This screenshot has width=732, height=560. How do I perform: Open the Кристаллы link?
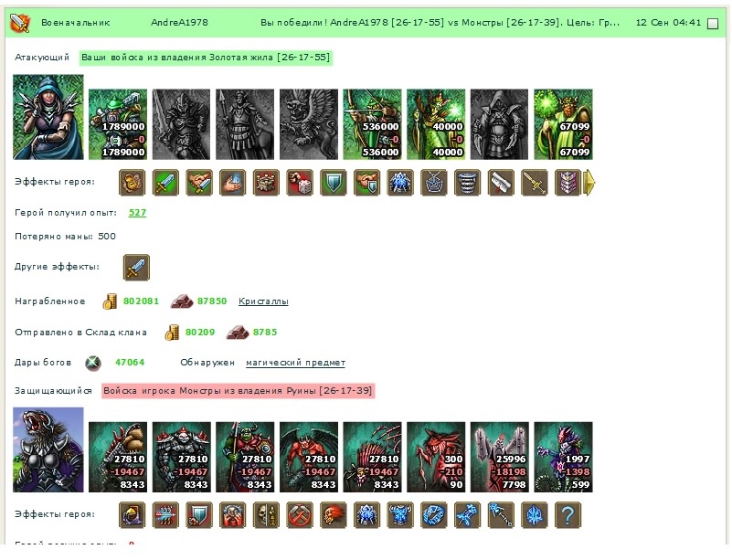263,301
